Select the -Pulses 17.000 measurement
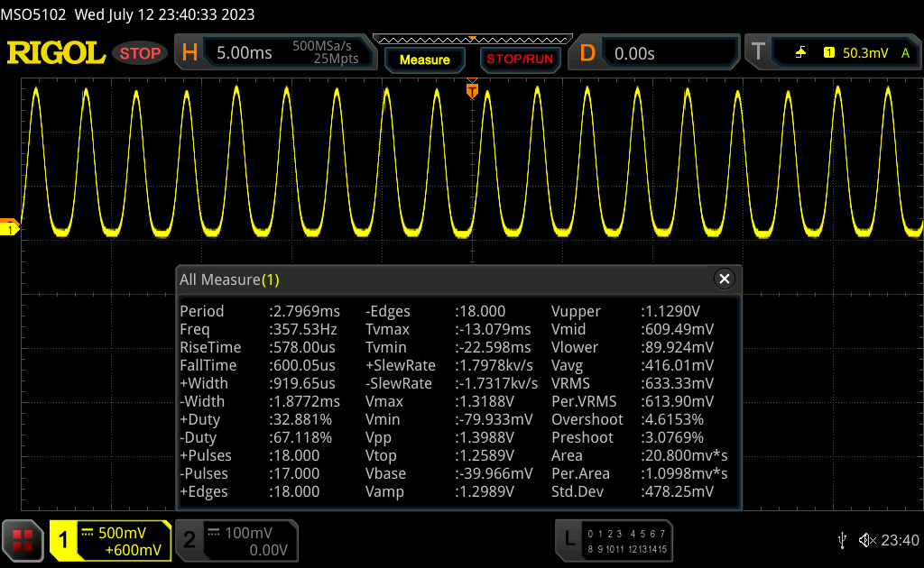 pyautogui.click(x=250, y=474)
